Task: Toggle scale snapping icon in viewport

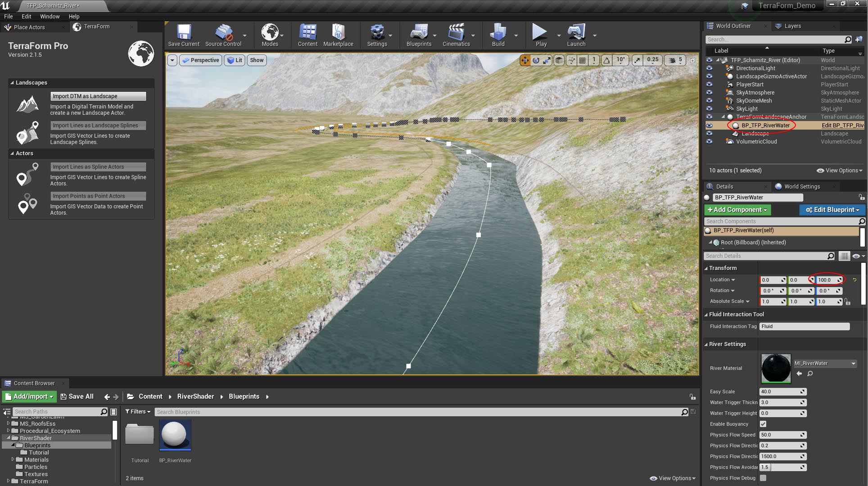Action: 637,60
